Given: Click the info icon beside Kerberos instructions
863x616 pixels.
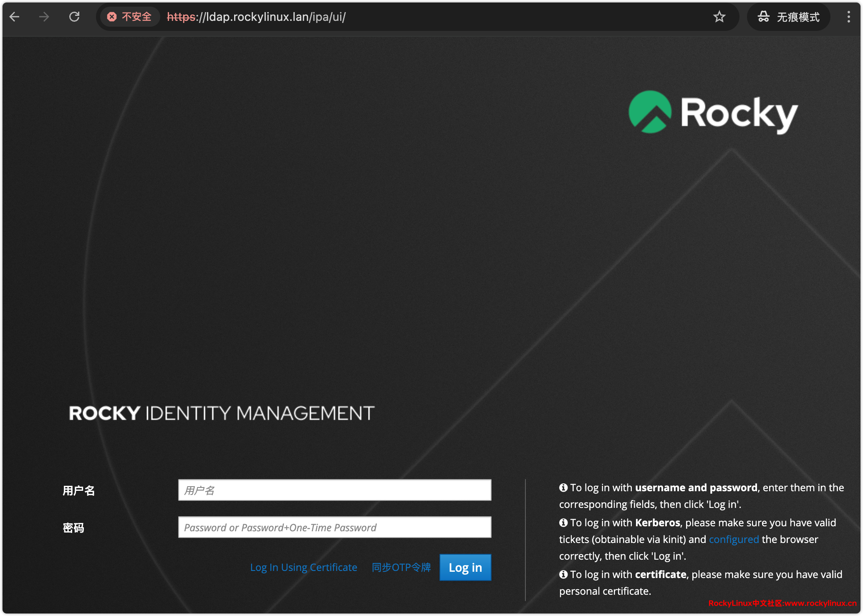Looking at the screenshot, I should click(563, 523).
